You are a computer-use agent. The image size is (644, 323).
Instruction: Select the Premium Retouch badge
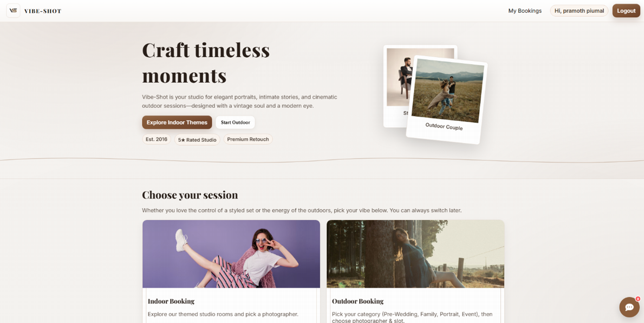point(248,140)
